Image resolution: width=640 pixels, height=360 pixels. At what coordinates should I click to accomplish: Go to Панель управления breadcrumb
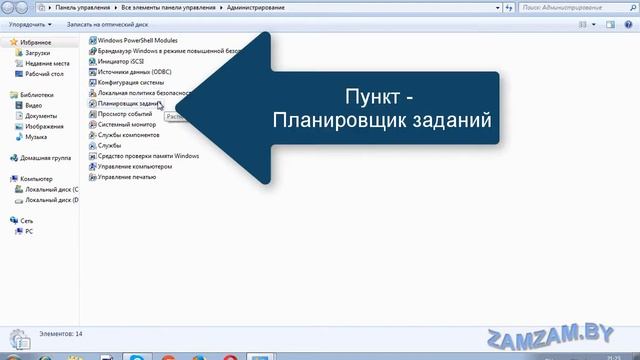pyautogui.click(x=83, y=8)
